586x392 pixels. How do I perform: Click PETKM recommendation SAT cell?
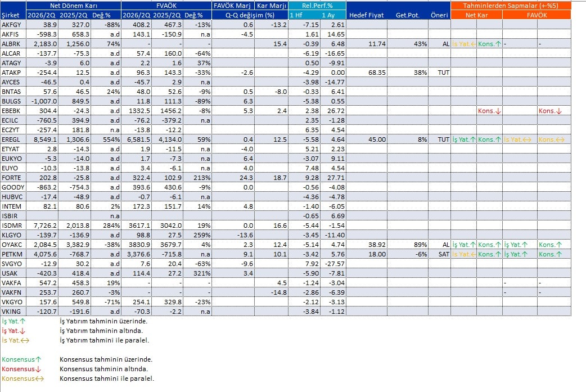(439, 254)
